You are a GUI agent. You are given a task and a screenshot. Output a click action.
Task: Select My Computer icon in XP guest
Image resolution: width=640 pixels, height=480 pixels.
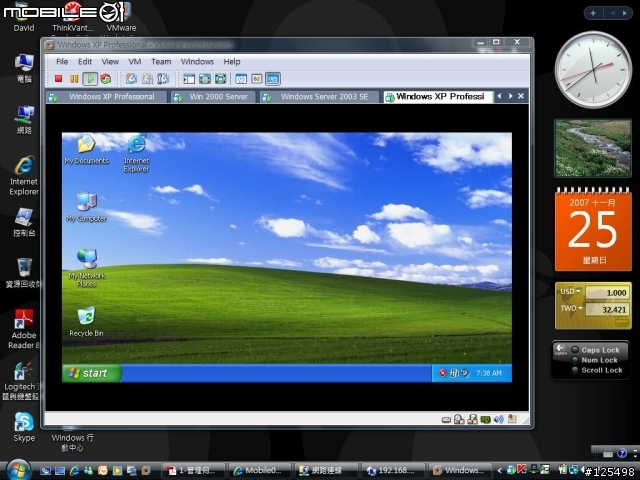click(x=87, y=207)
